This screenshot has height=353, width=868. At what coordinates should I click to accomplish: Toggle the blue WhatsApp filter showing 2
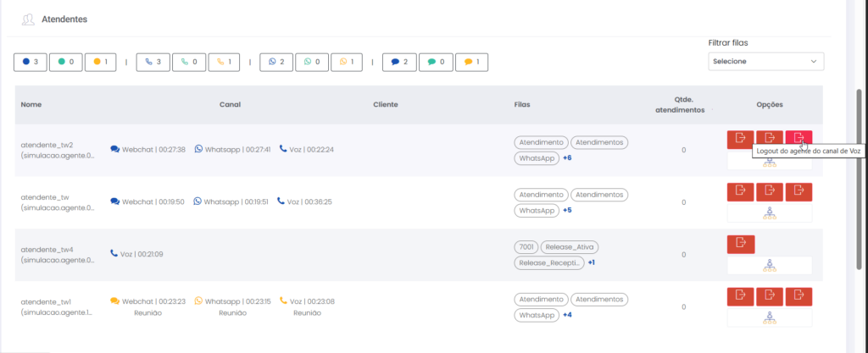(276, 62)
